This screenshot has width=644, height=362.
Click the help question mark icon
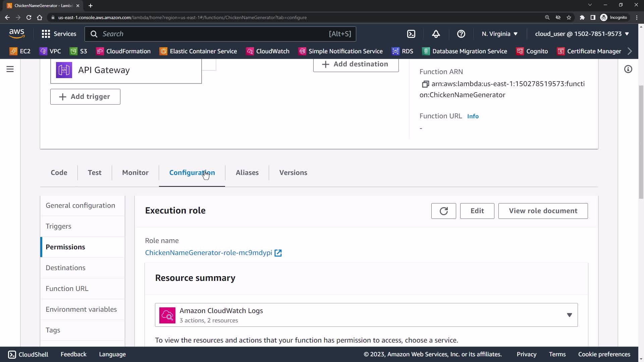pos(461,34)
